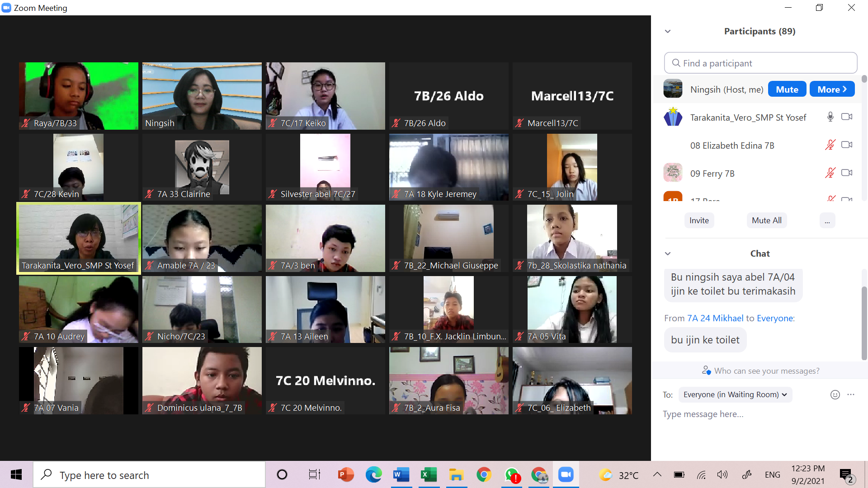
Task: Open Microsoft Edge from the taskbar
Action: click(x=373, y=474)
